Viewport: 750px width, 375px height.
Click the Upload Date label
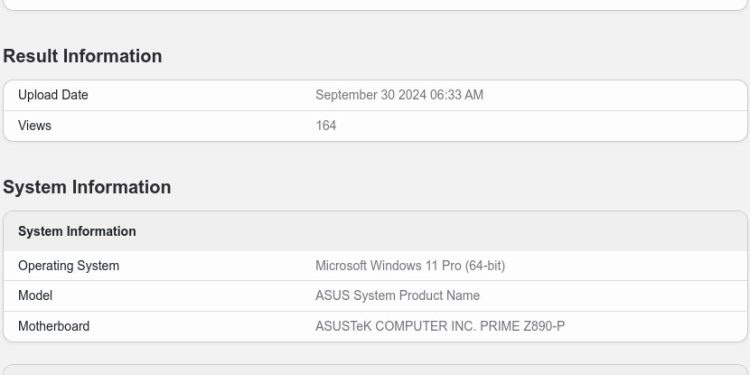tap(53, 95)
